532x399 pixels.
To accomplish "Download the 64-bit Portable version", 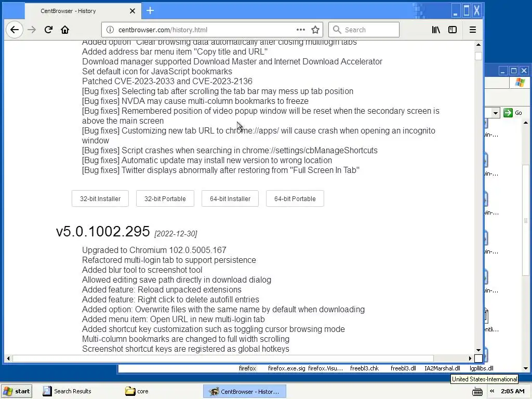I will point(295,198).
